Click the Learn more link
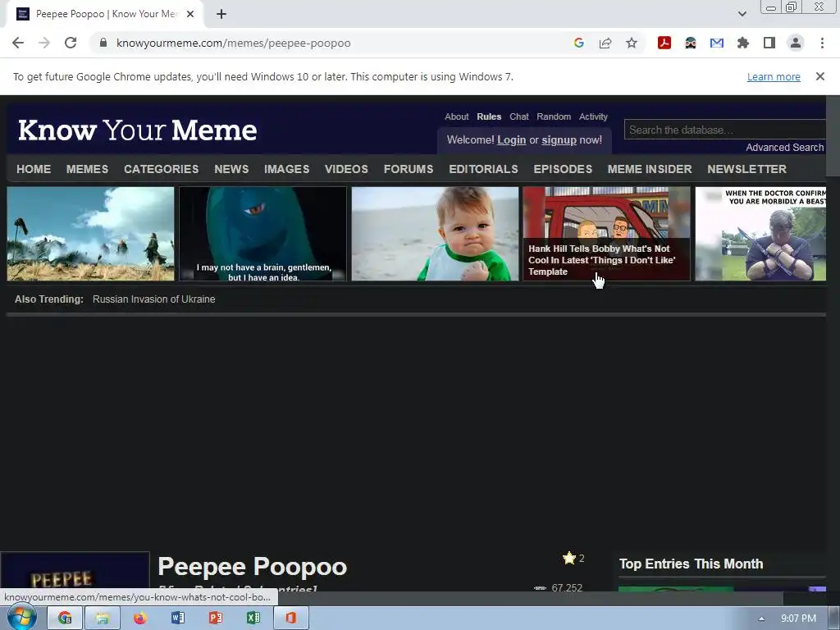840x630 pixels. point(774,76)
